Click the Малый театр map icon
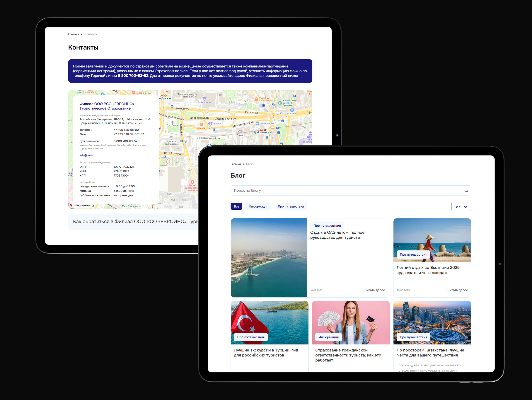The height and width of the screenshot is (400, 532). (x=280, y=103)
